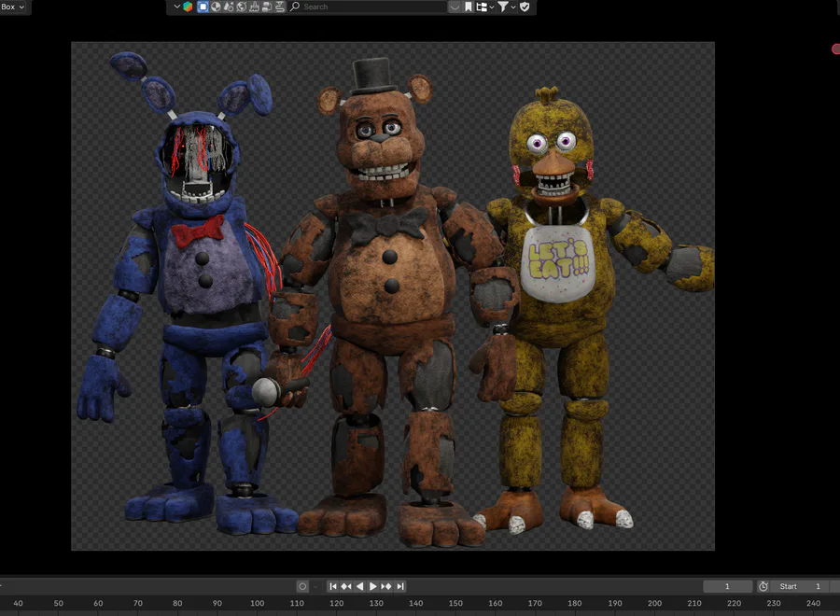This screenshot has width=840, height=616.
Task: Toggle the printer-shaped filter icon
Action: click(x=267, y=7)
